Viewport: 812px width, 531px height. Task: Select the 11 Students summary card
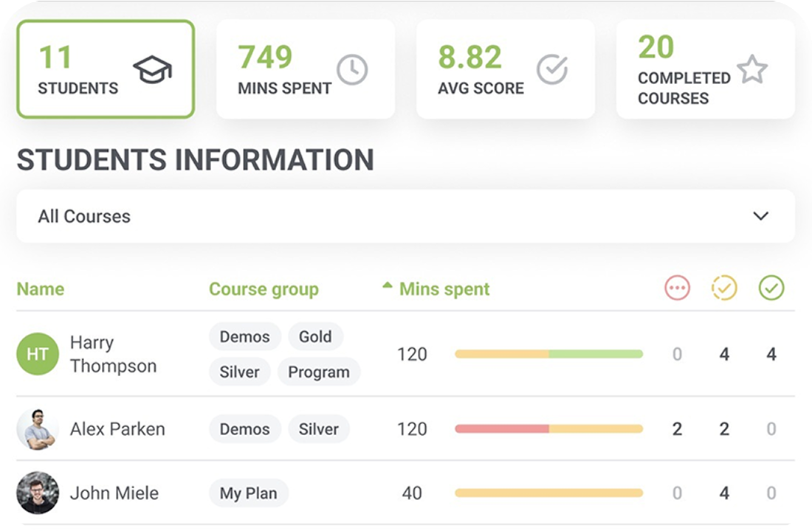pos(106,69)
